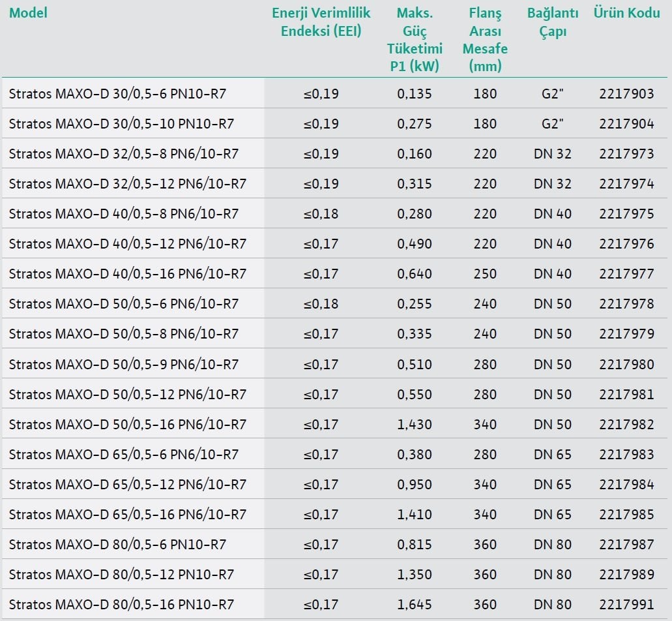The height and width of the screenshot is (621, 672).
Task: Select model Stratos MAXO-D 80/0,5-6 PN10-R7
Action: [117, 544]
